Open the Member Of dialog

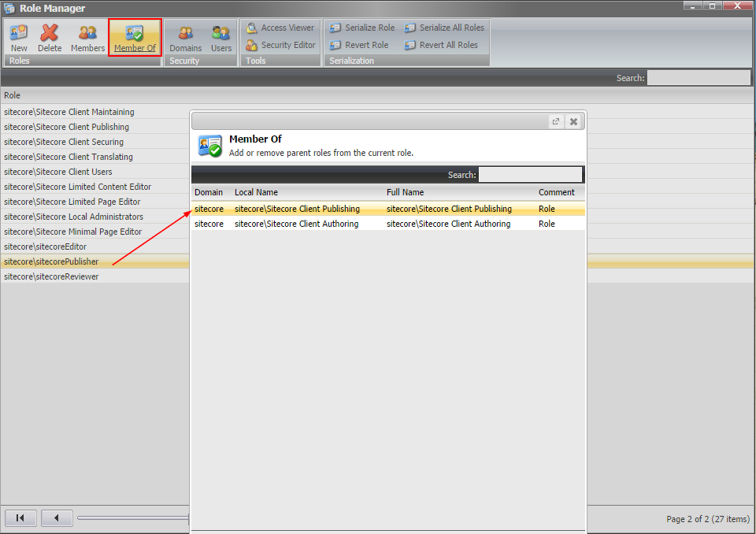(135, 38)
